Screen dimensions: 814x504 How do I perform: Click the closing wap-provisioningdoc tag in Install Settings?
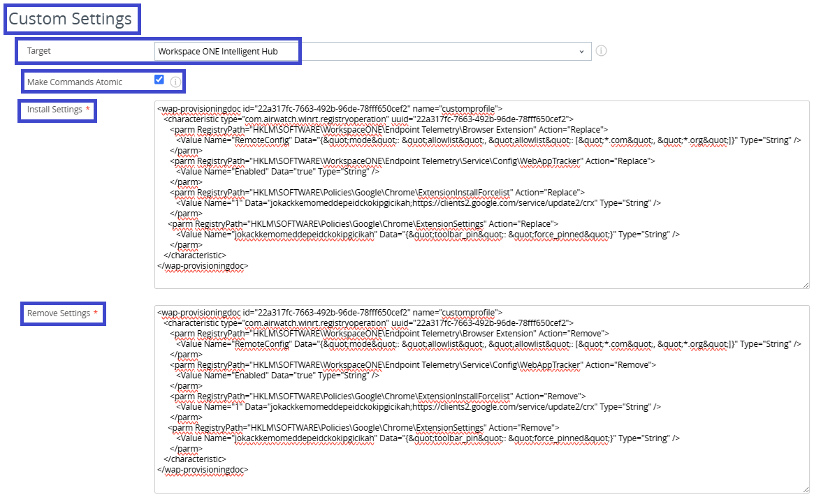pos(203,266)
